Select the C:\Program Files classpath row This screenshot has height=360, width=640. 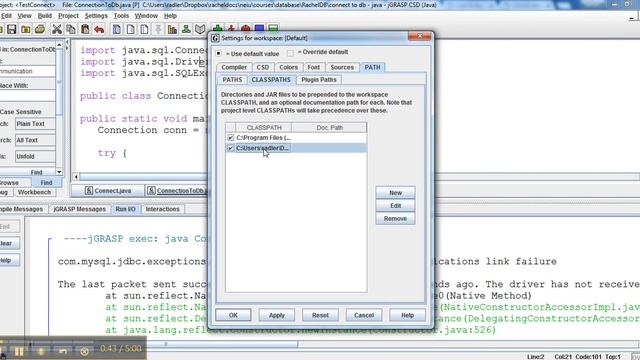pyautogui.click(x=296, y=138)
